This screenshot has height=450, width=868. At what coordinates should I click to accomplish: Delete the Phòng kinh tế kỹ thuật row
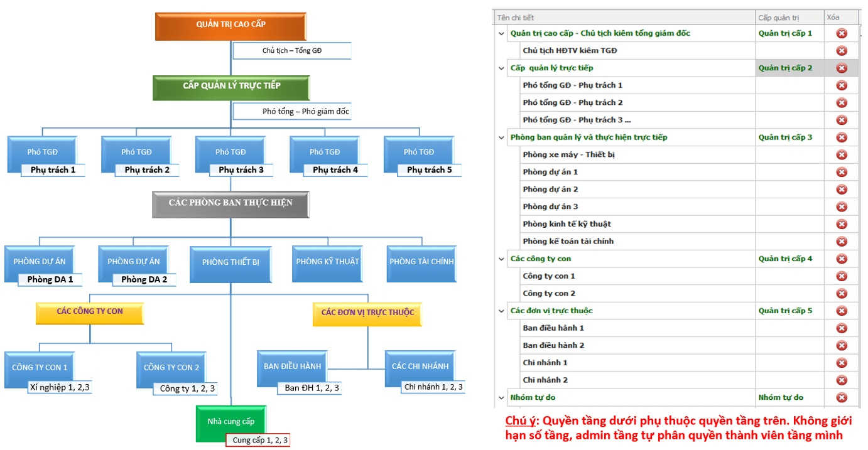click(842, 224)
